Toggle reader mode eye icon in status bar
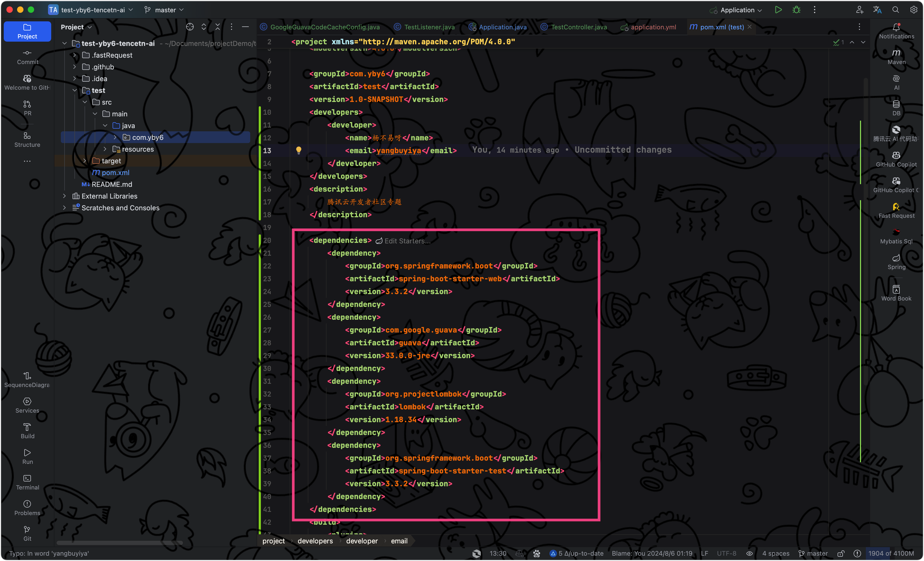 (749, 553)
